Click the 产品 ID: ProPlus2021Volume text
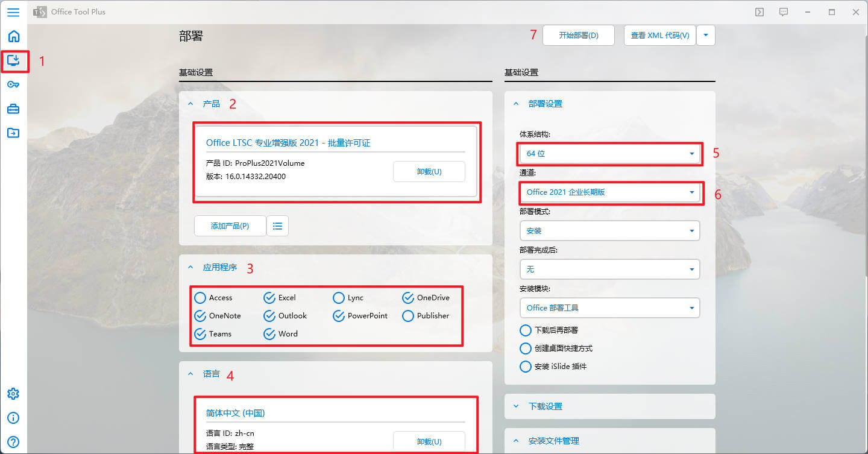 pos(256,163)
